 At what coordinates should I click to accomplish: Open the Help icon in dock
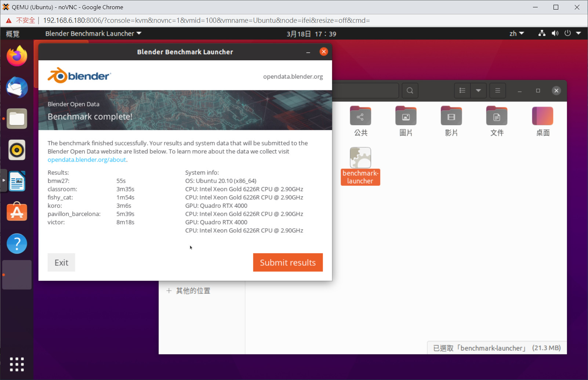(17, 243)
